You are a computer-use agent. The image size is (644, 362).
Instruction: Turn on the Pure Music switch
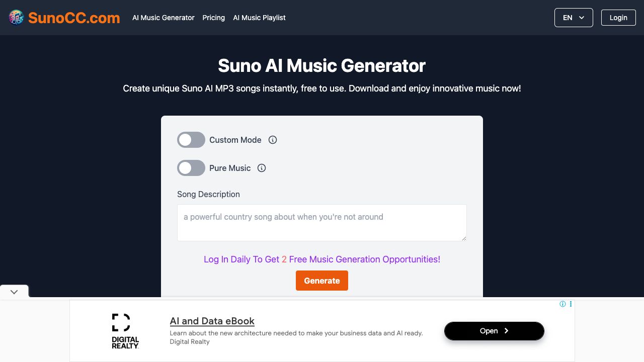coord(191,168)
